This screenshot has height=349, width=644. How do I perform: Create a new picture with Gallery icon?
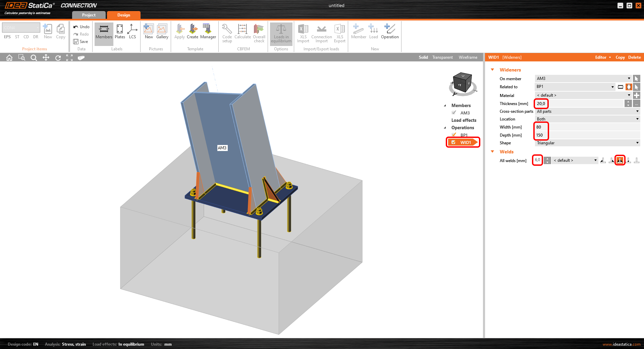click(x=162, y=32)
